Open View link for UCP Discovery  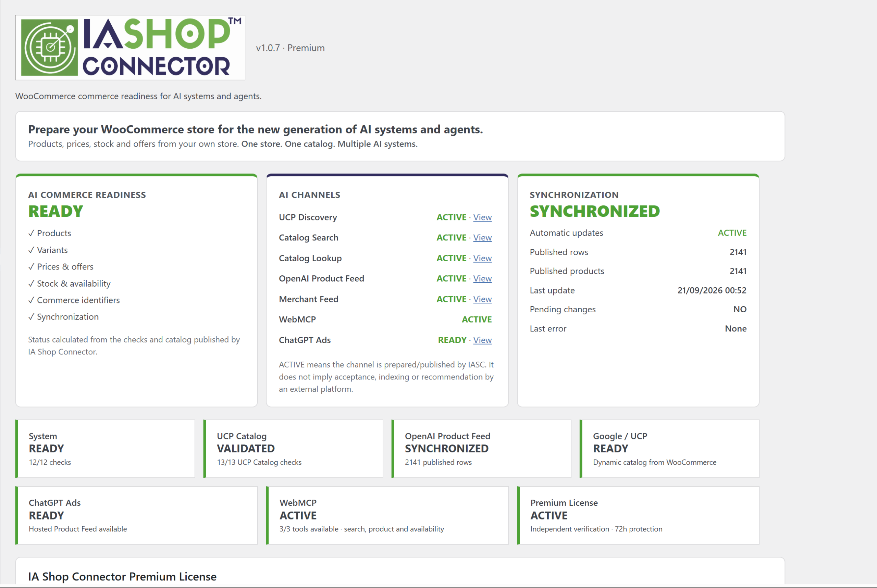[x=482, y=217]
